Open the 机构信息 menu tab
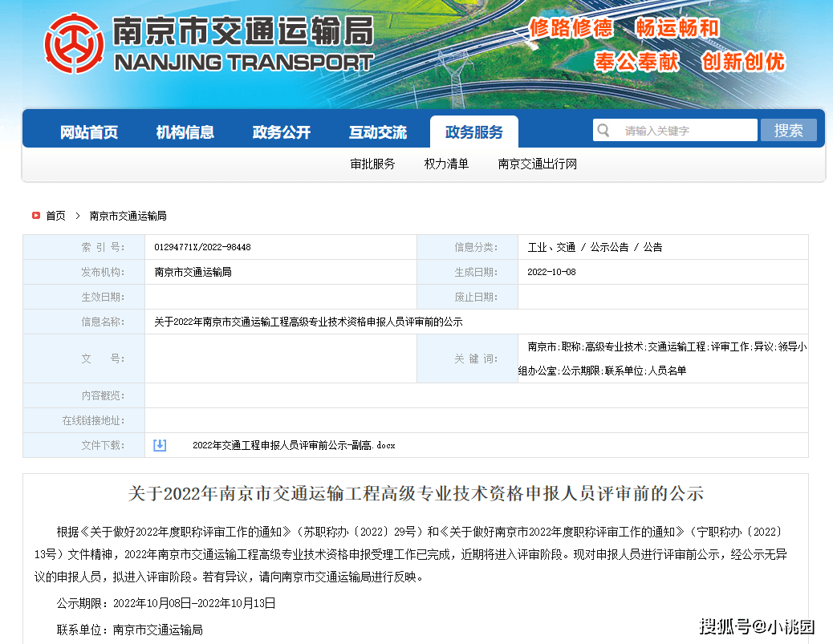 tap(185, 132)
